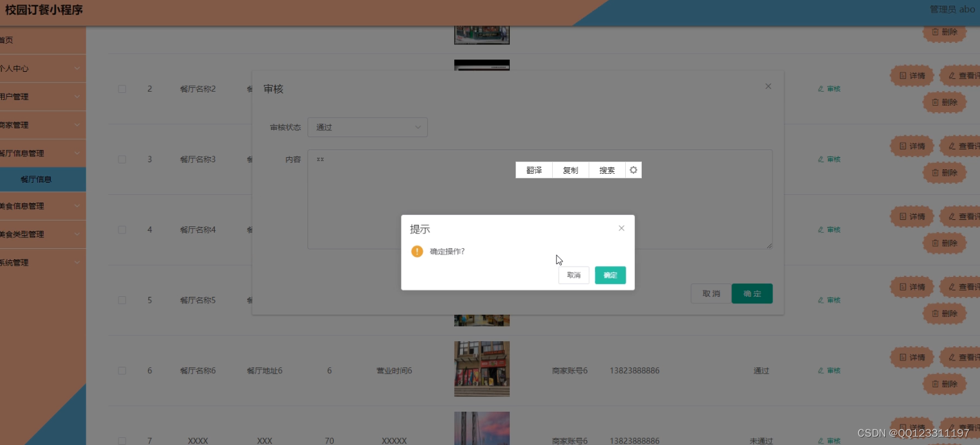The width and height of the screenshot is (980, 445).
Task: Choose 翻译 in the floating toolbar
Action: (x=534, y=170)
